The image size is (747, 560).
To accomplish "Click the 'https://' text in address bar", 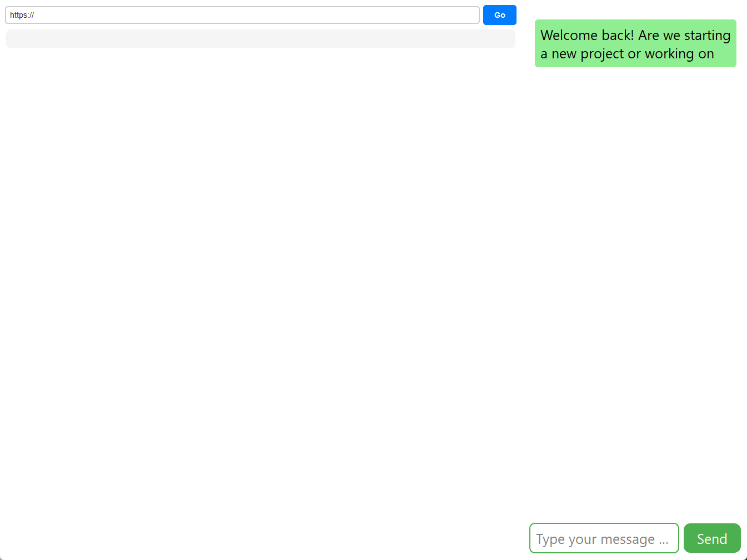I will pyautogui.click(x=22, y=15).
